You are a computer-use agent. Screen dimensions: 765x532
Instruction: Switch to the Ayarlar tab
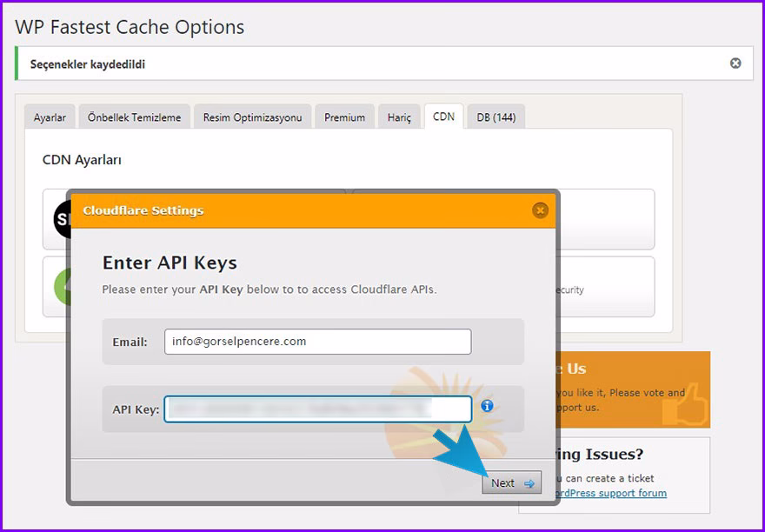[x=50, y=117]
